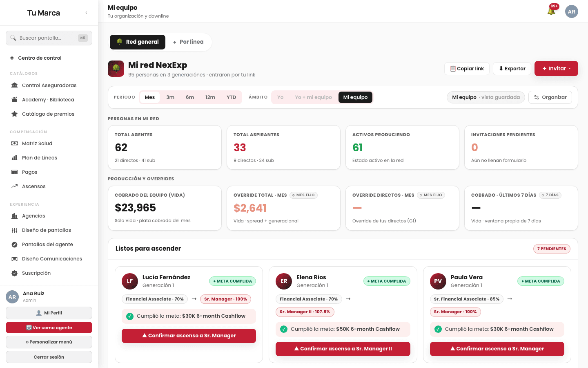Click the Pantallas del agente compass icon

[x=15, y=245]
